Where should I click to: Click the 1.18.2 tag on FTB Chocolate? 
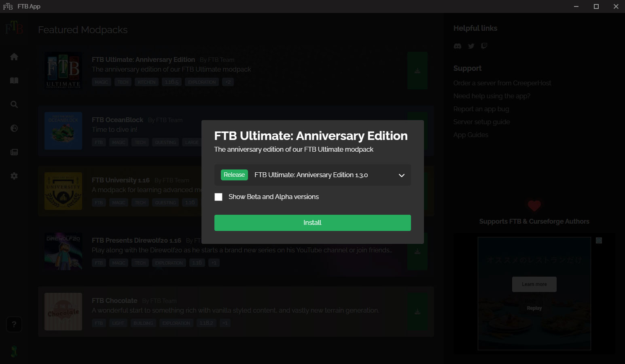[x=206, y=323]
